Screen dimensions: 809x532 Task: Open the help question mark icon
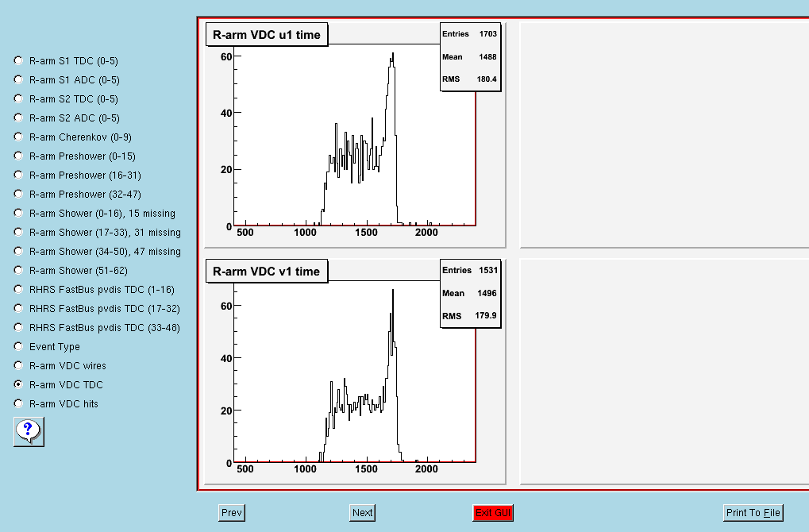click(29, 432)
